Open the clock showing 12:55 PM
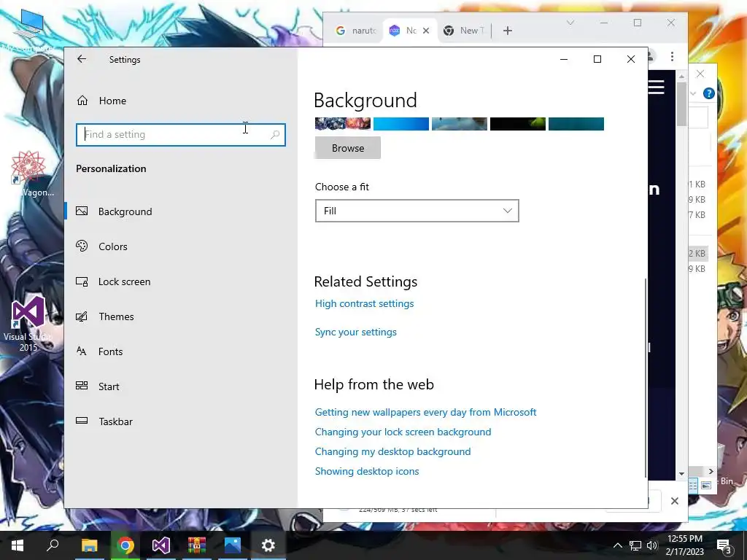The height and width of the screenshot is (560, 747). [x=685, y=545]
